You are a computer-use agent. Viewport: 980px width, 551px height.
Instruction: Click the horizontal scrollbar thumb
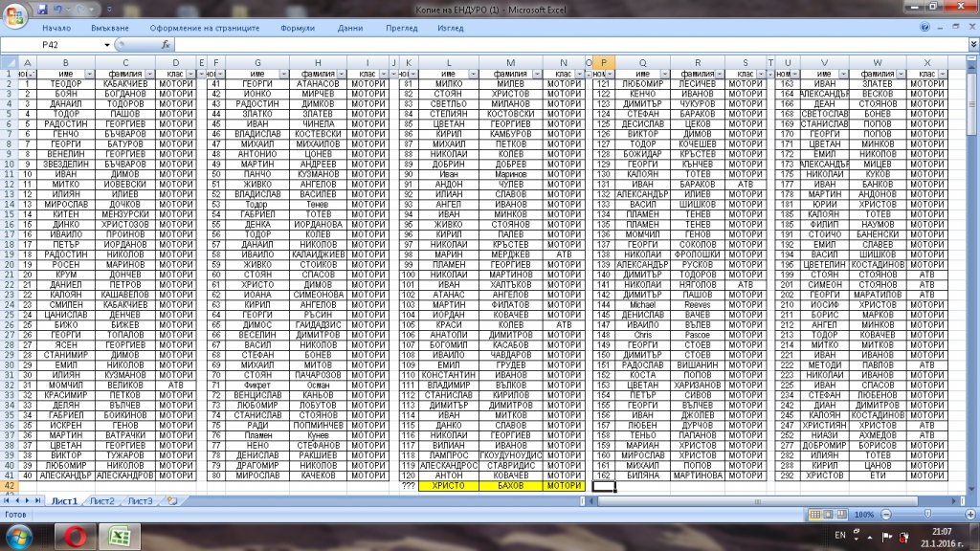coord(758,501)
